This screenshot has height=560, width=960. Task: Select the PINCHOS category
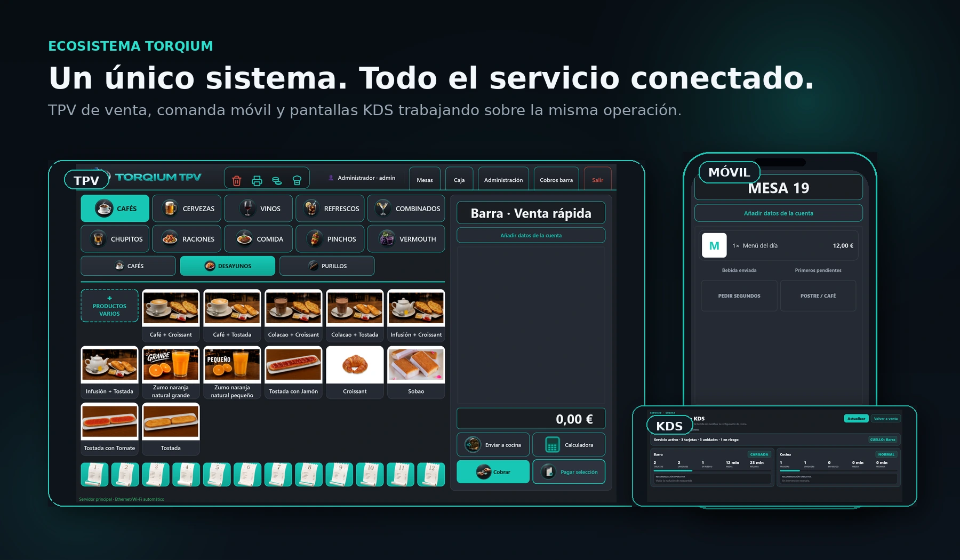click(330, 239)
